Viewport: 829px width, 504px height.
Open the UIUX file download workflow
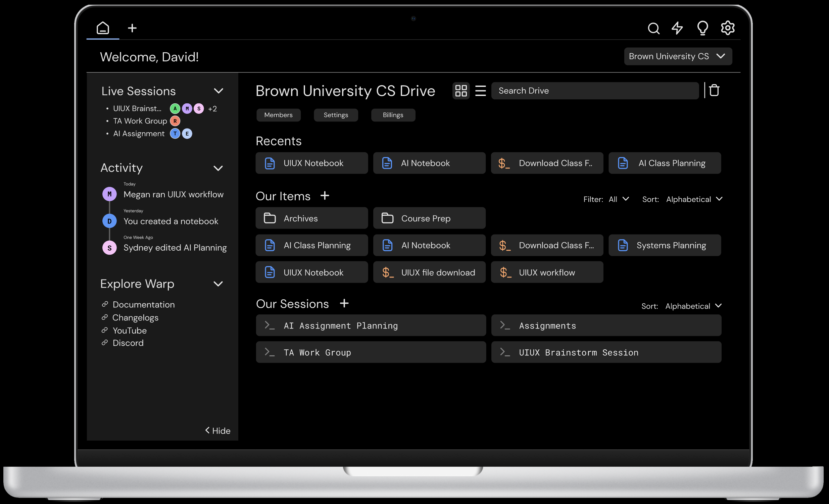429,272
